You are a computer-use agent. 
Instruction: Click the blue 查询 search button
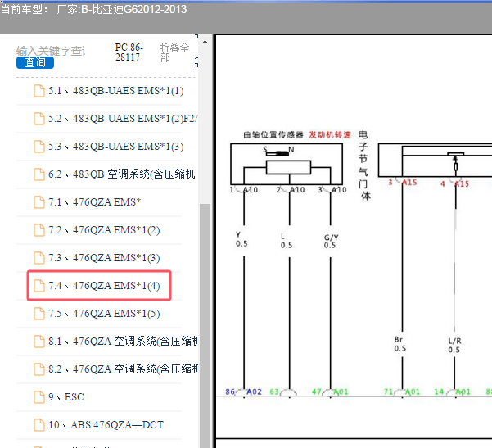tap(35, 62)
